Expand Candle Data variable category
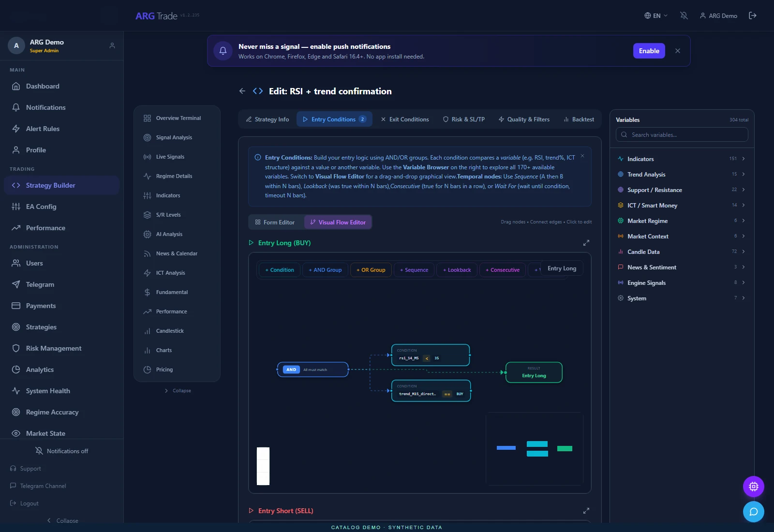The height and width of the screenshot is (532, 774). (x=682, y=251)
